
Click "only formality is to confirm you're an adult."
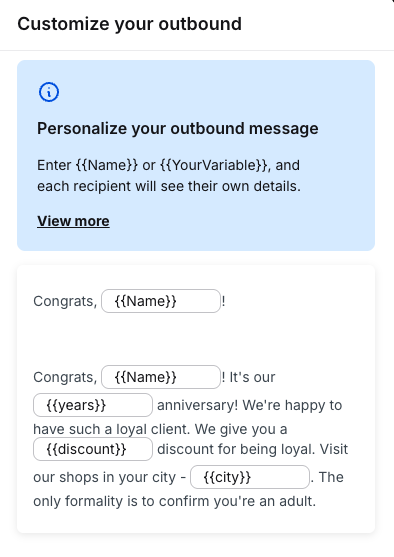(174, 501)
